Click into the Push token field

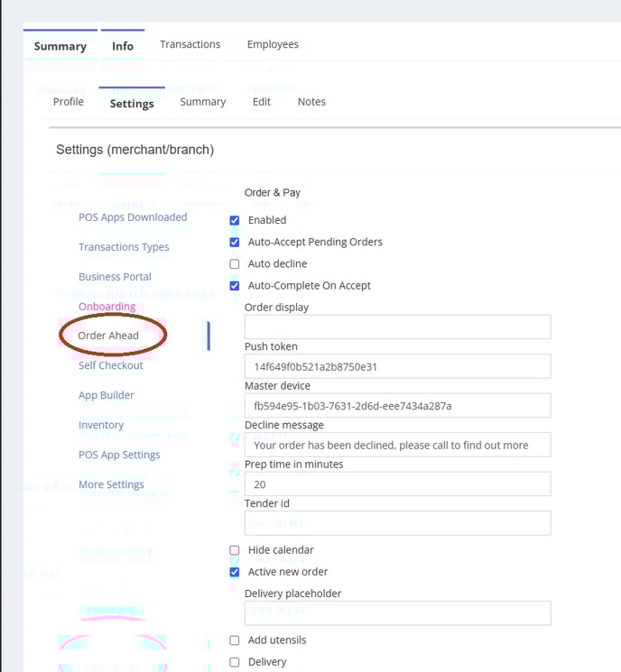tap(397, 366)
